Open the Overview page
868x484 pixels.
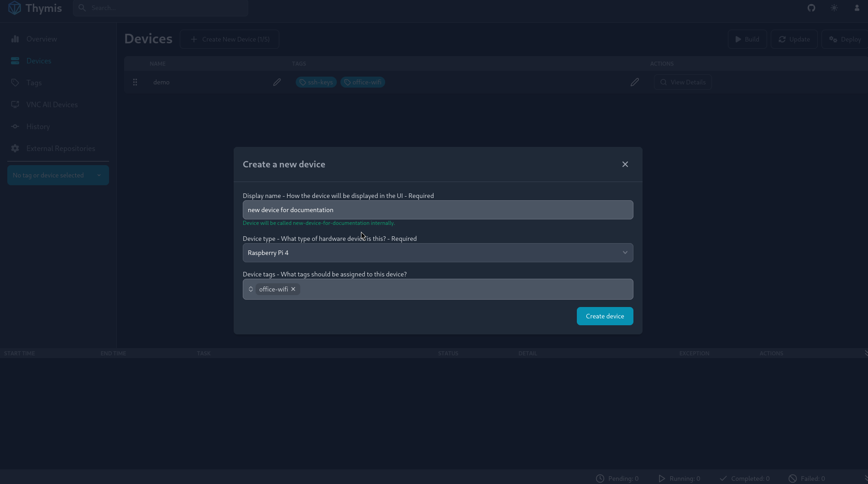(58, 39)
